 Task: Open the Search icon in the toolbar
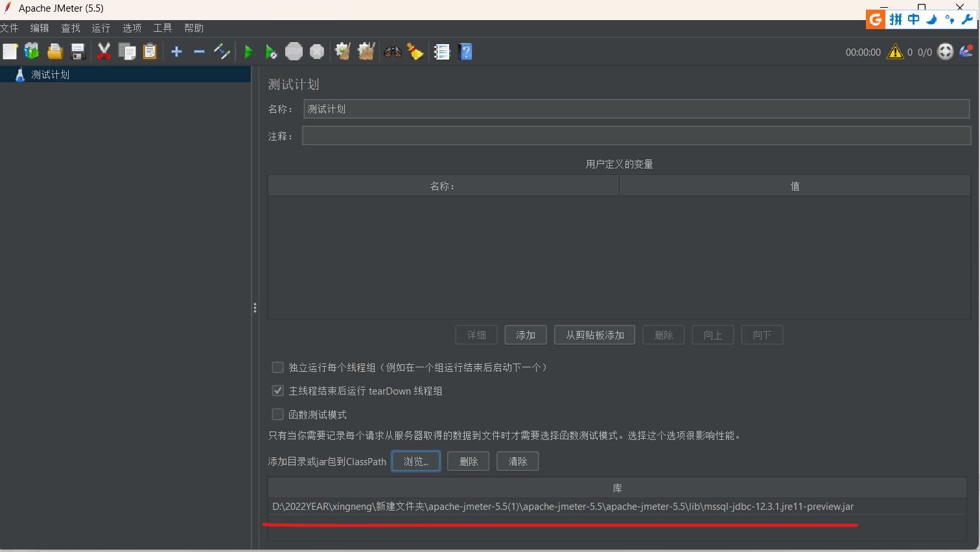pyautogui.click(x=391, y=51)
